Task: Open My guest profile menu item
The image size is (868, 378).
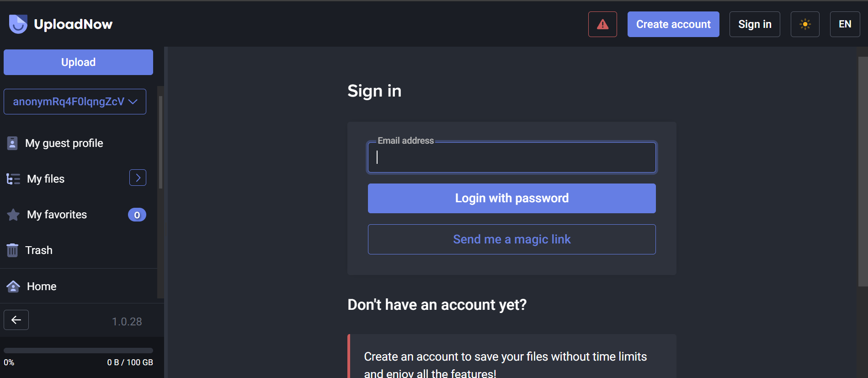Action: 64,143
